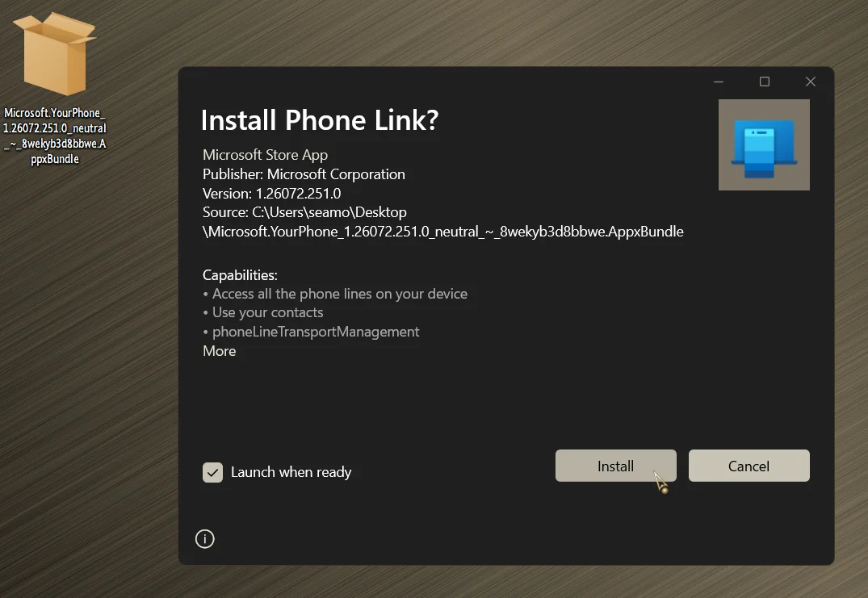
Task: Expand the More capabilities list
Action: tap(219, 351)
